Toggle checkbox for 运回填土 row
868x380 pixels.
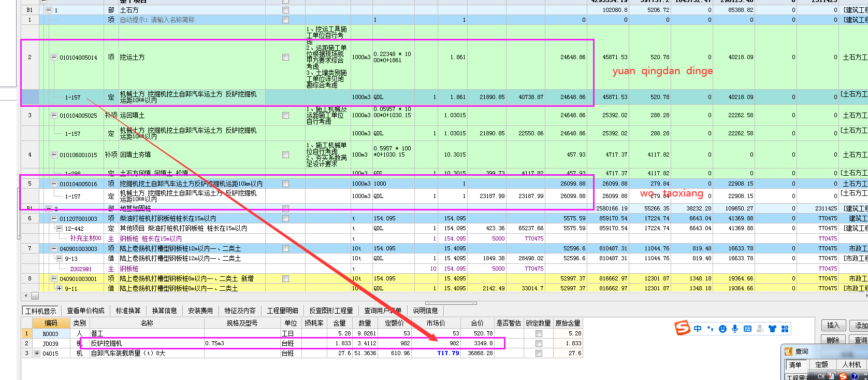coord(285,115)
